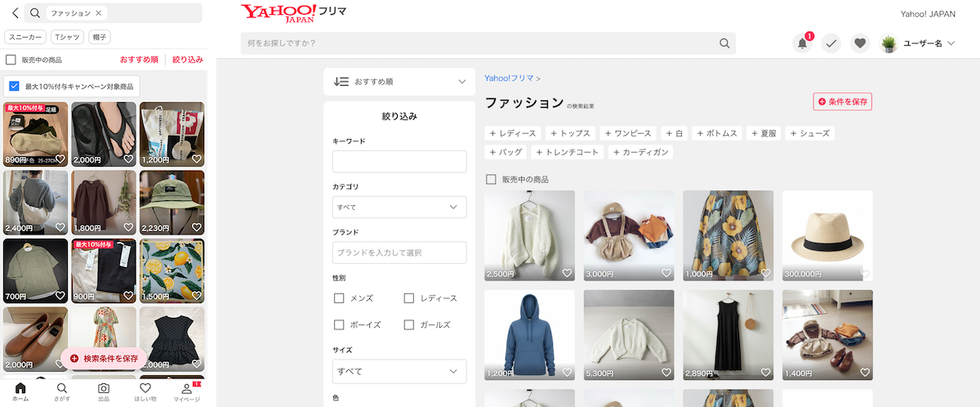The image size is (980, 407).
Task: Like the 700円 shirt item
Action: (x=60, y=296)
